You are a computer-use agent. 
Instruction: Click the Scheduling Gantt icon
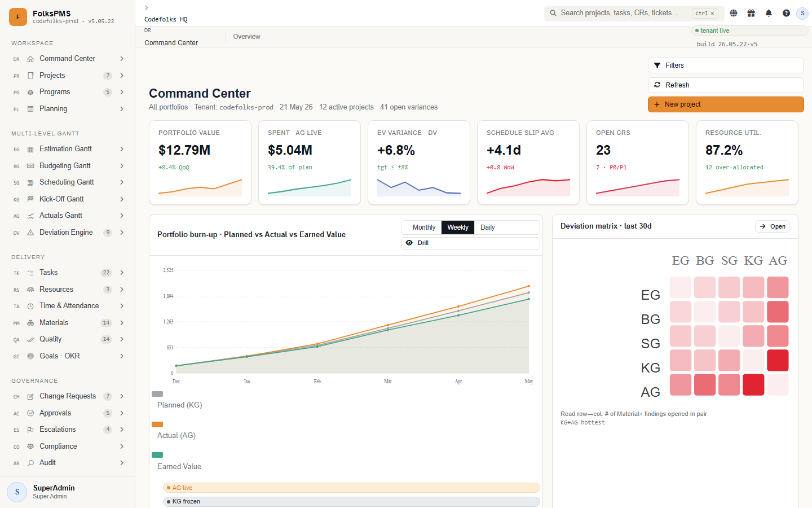click(30, 182)
